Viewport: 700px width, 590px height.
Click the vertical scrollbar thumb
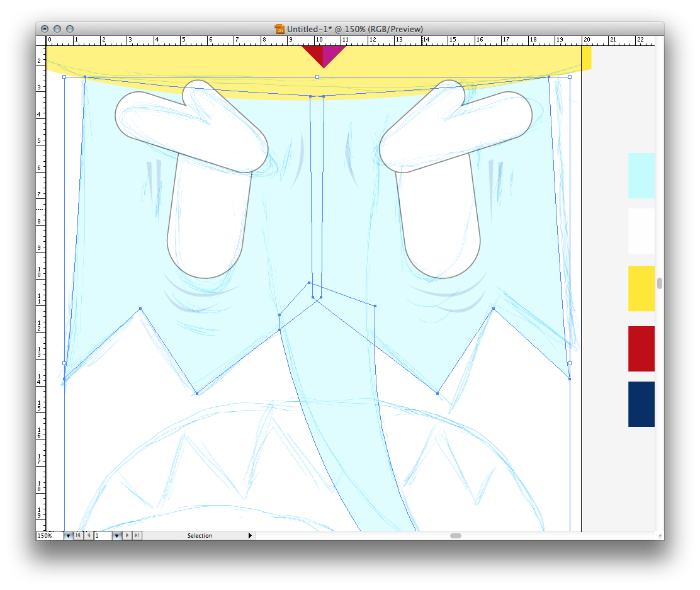pos(659,283)
